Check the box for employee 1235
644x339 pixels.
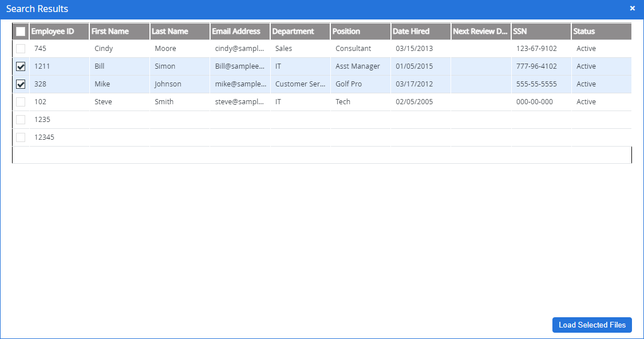(x=21, y=120)
